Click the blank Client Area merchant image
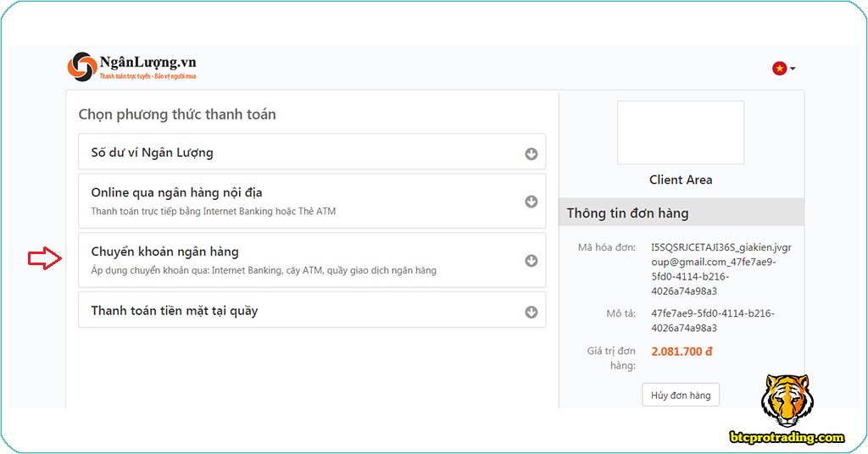Viewport: 868px width, 454px height. pos(680,132)
